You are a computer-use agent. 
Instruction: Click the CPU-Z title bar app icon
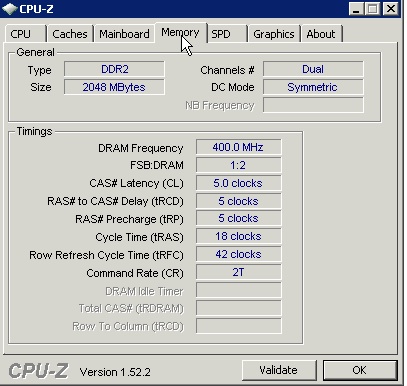pos(9,8)
